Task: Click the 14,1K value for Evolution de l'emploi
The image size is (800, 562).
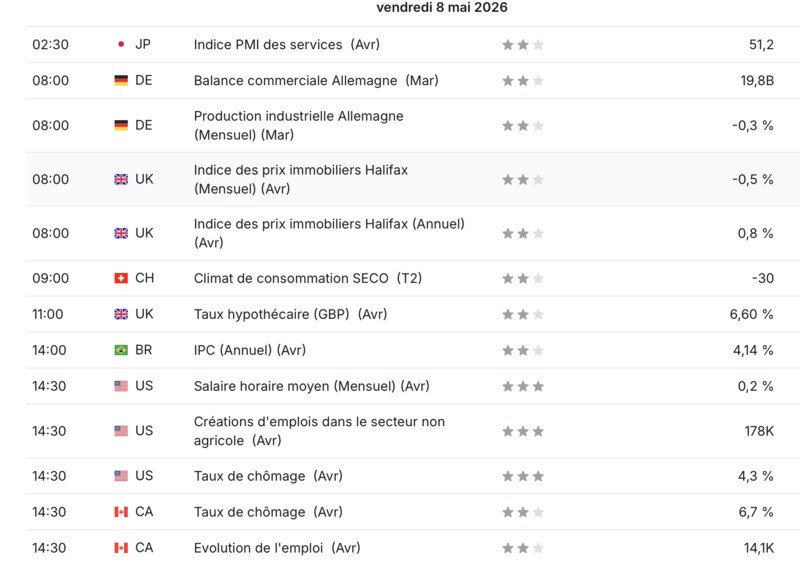Action: tap(759, 548)
